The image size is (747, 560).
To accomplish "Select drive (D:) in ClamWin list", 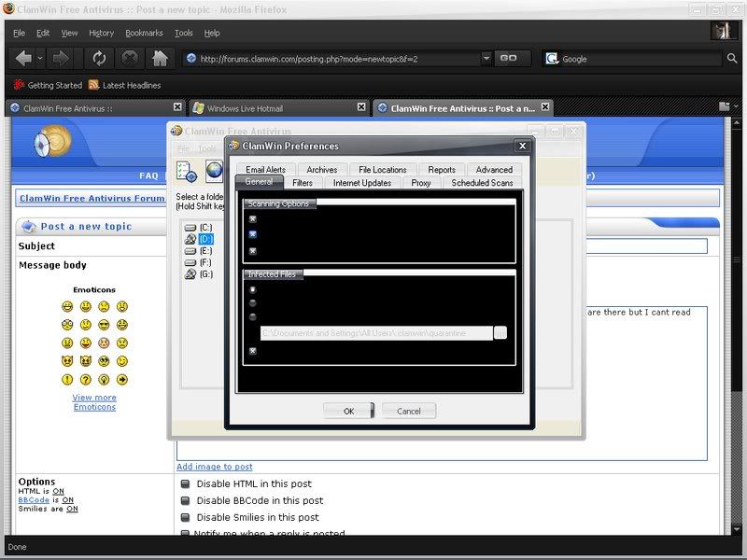I will [x=199, y=239].
